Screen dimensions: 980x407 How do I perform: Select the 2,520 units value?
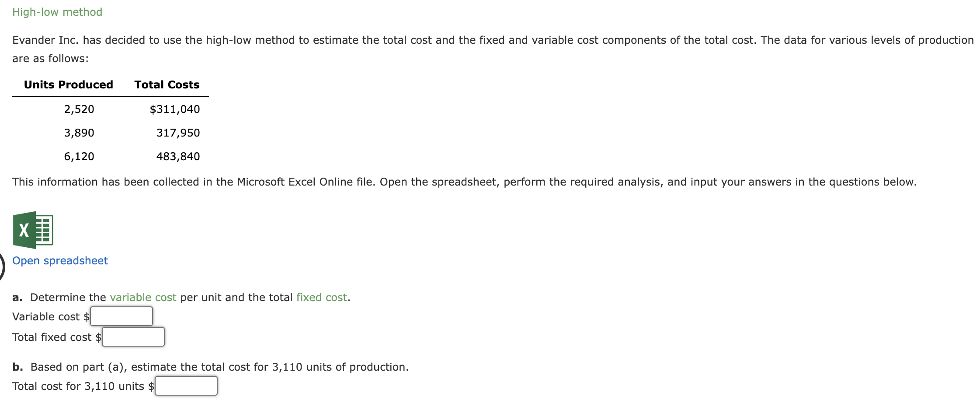pos(79,109)
